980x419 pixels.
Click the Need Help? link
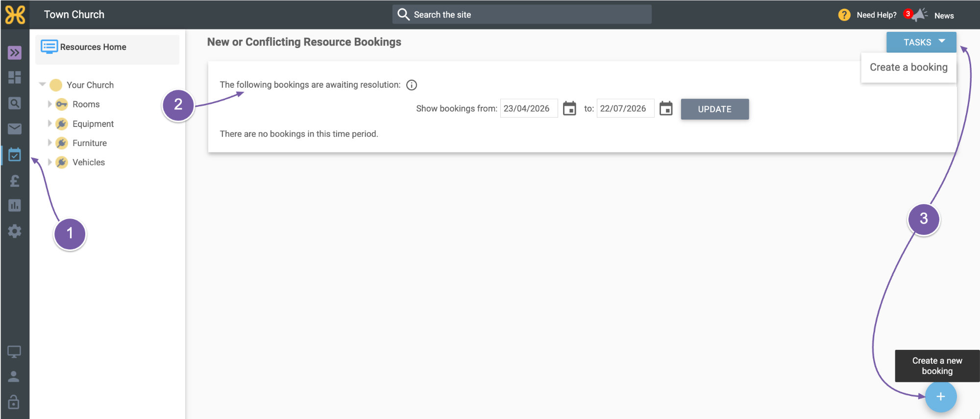pyautogui.click(x=877, y=15)
